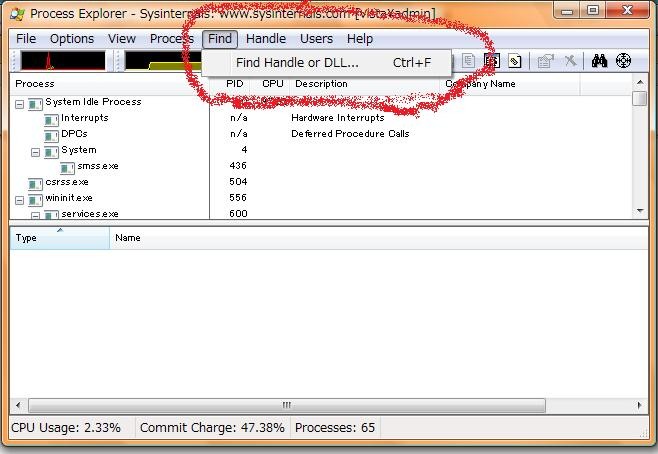Click the PID value 556
The width and height of the screenshot is (658, 454).
pyautogui.click(x=238, y=198)
